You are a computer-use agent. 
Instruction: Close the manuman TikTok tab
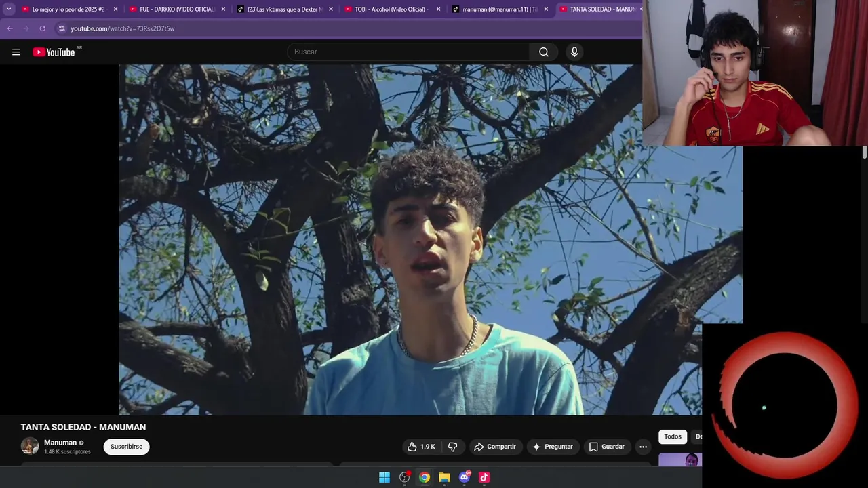(x=546, y=9)
